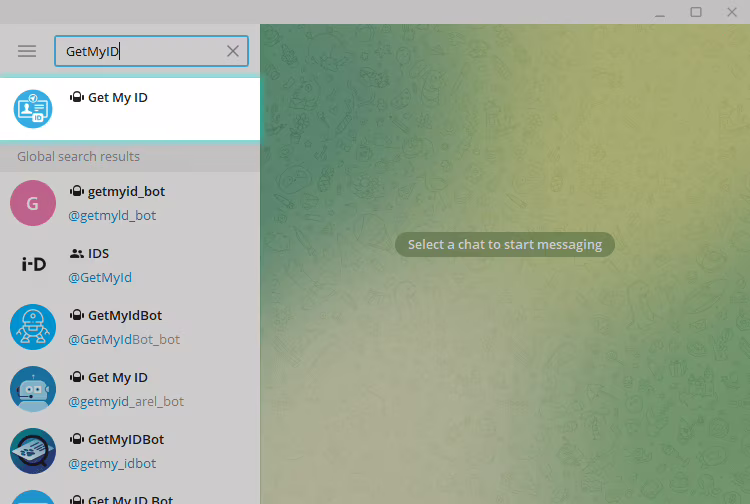Click the GetMyID search input field
This screenshot has width=750, height=504.
(140, 51)
